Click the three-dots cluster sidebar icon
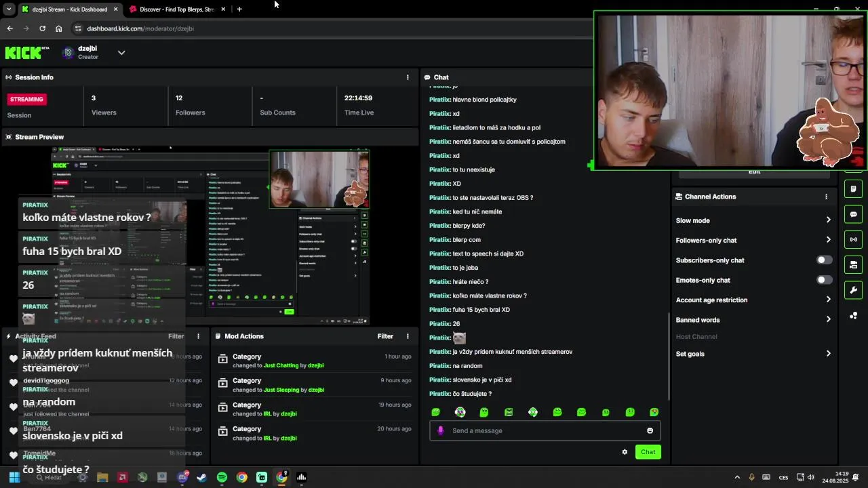The height and width of the screenshot is (488, 868). click(x=853, y=316)
